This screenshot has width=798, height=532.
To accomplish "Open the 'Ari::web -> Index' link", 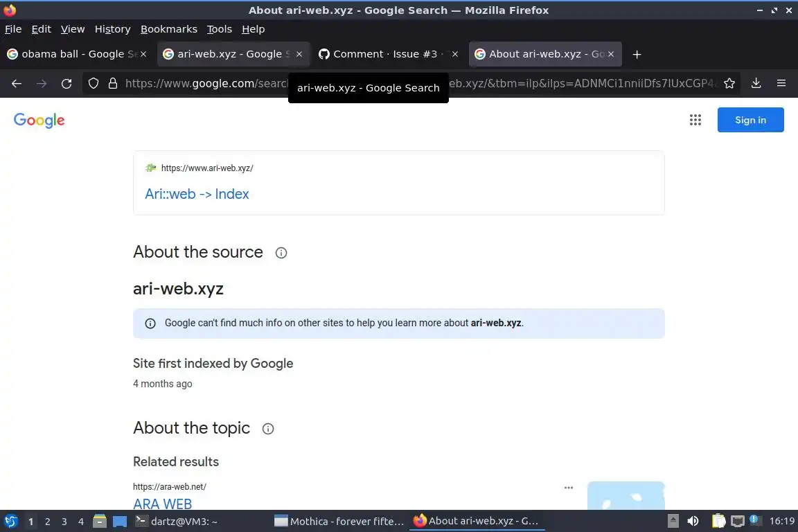I will 197,194.
